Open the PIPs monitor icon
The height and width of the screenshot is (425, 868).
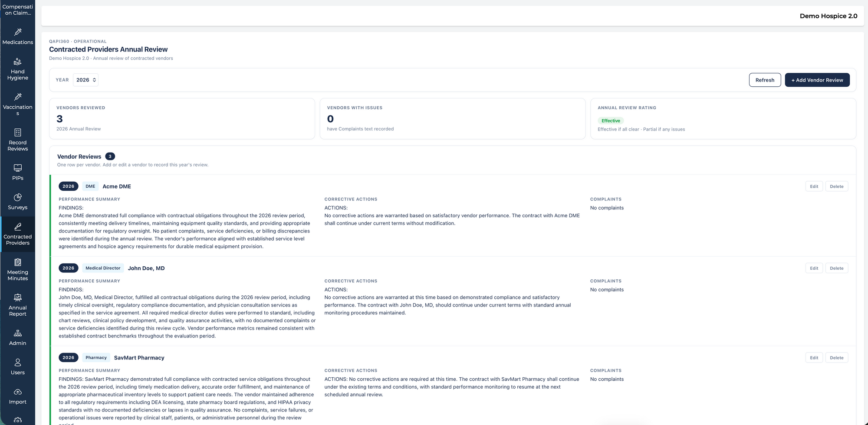click(18, 168)
